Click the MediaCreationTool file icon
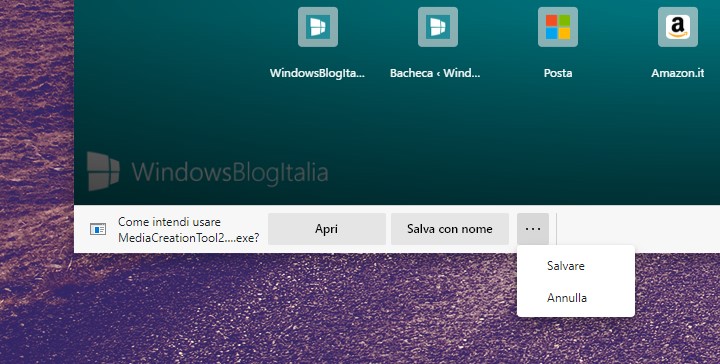The image size is (720, 364). tap(98, 229)
